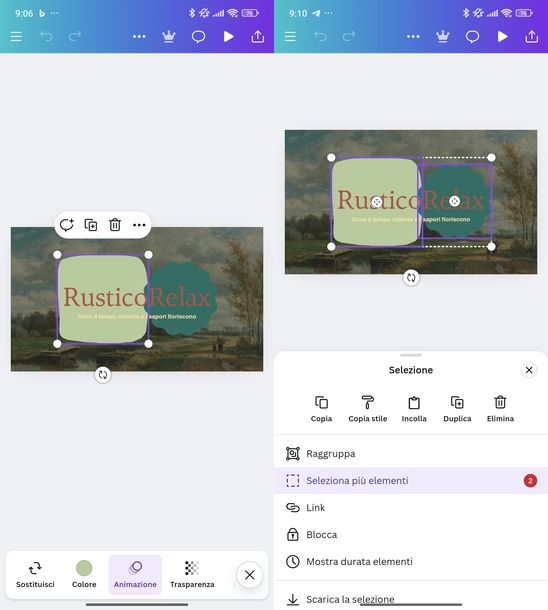Tap undo arrow in right screenshot
Screen dimensions: 548x610
[x=320, y=37]
